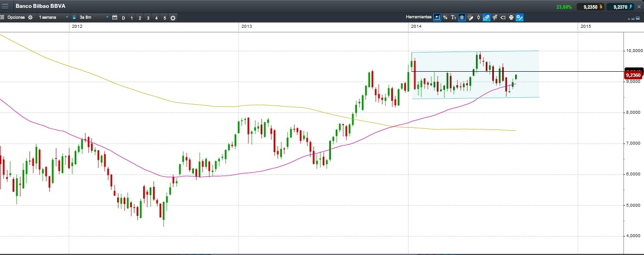644x255 pixels.
Task: Click the printer icon to print chart
Action: [x=511, y=18]
